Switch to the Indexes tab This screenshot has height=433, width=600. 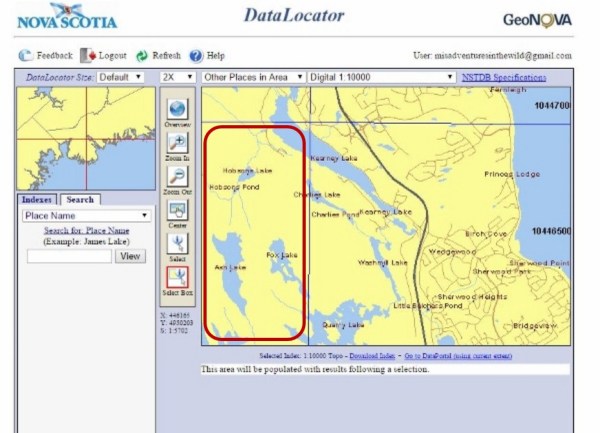(x=37, y=200)
